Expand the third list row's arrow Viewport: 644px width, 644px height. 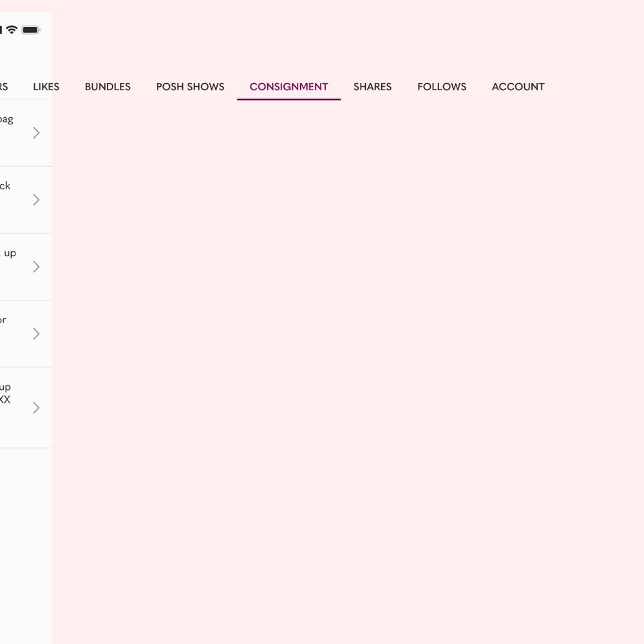click(36, 267)
